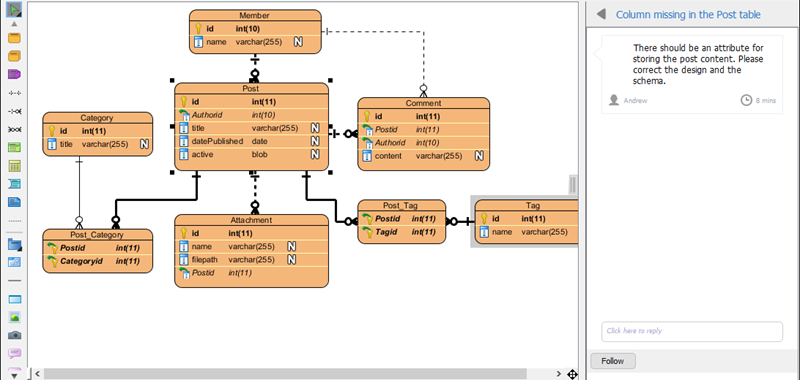Click the panel splitter grip beside Tag entity
The height and width of the screenshot is (380, 800).
pyautogui.click(x=573, y=185)
